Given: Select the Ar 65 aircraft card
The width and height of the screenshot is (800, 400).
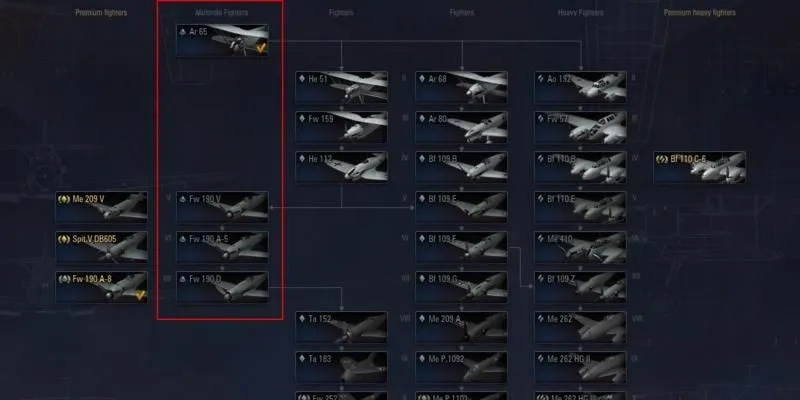Looking at the screenshot, I should 222,40.
